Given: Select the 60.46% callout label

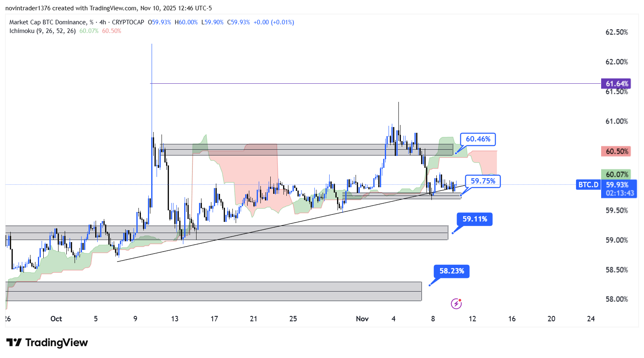Looking at the screenshot, I should click(x=478, y=139).
